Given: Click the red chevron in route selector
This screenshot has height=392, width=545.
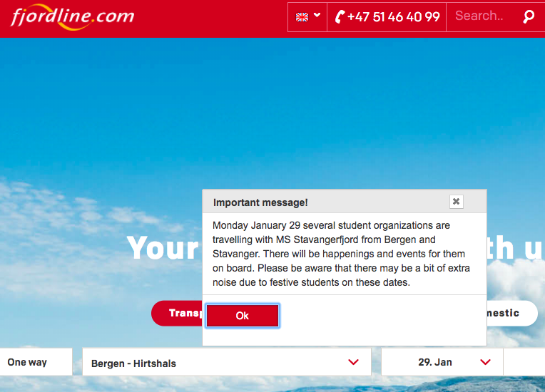Looking at the screenshot, I should (x=354, y=362).
